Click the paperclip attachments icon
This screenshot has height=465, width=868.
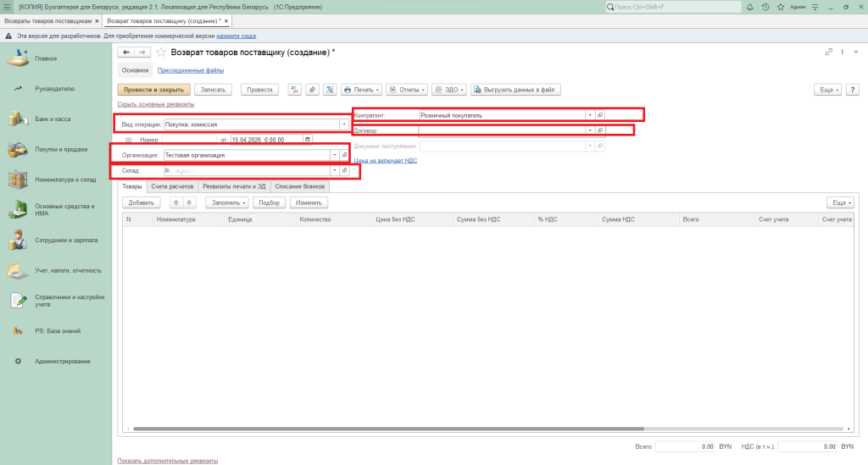click(312, 89)
